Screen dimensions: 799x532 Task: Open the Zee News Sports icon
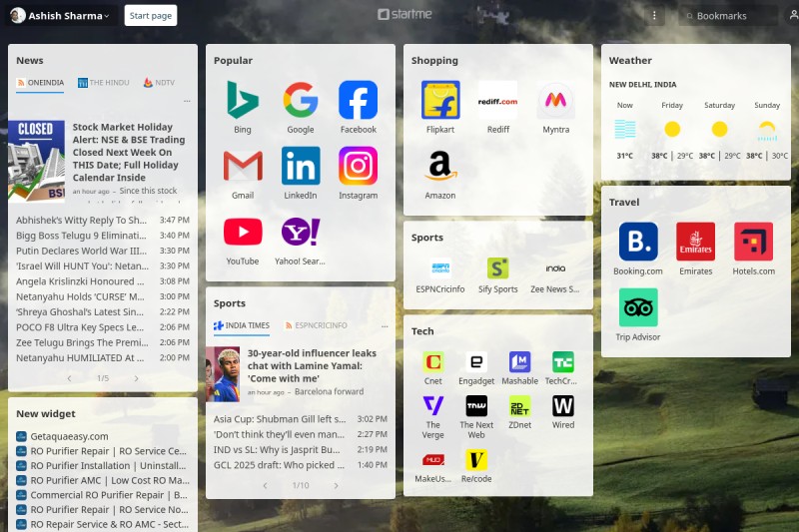point(555,268)
